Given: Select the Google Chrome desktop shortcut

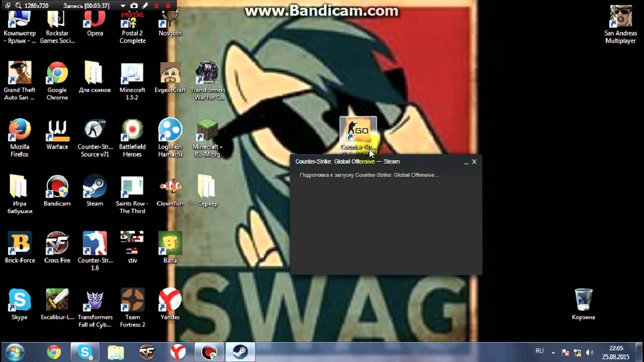Looking at the screenshot, I should (x=57, y=81).
